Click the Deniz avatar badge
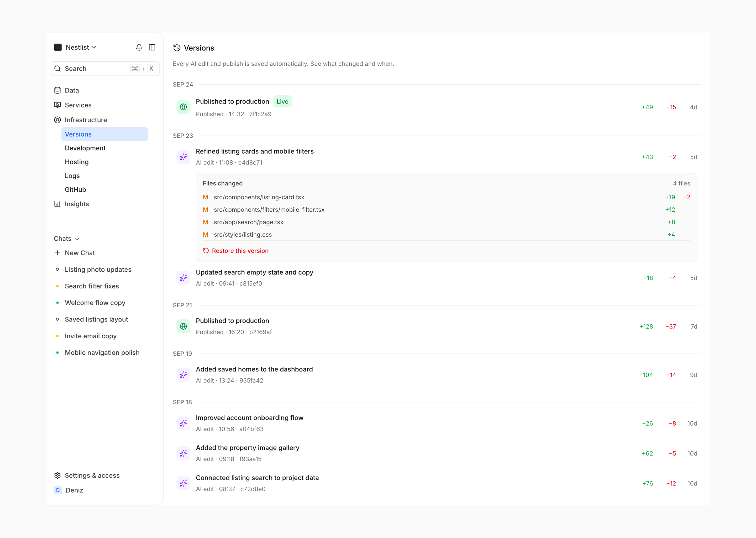 58,490
